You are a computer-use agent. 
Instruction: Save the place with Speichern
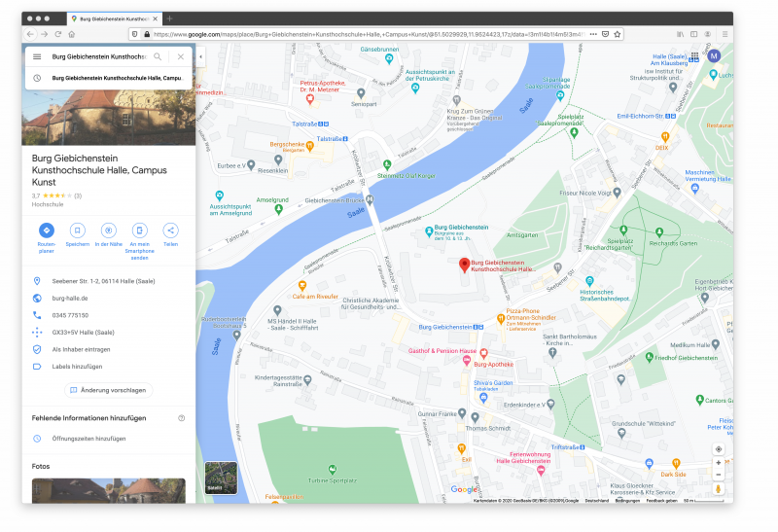click(77, 231)
